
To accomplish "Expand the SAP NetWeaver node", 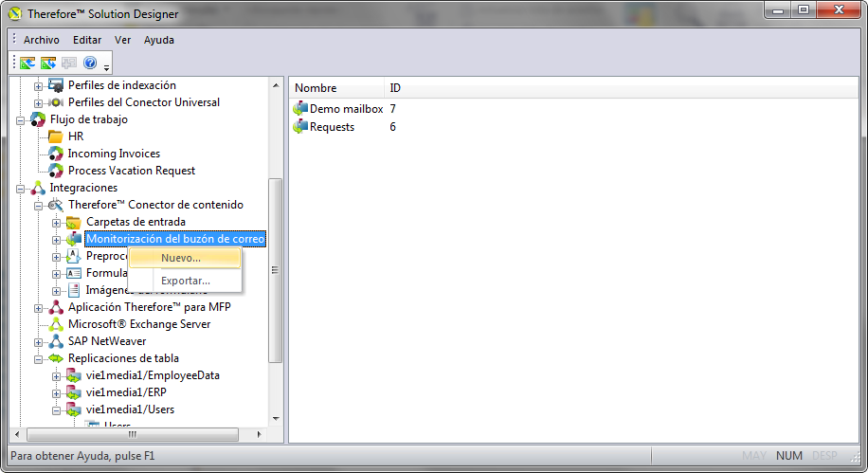I will [x=38, y=342].
